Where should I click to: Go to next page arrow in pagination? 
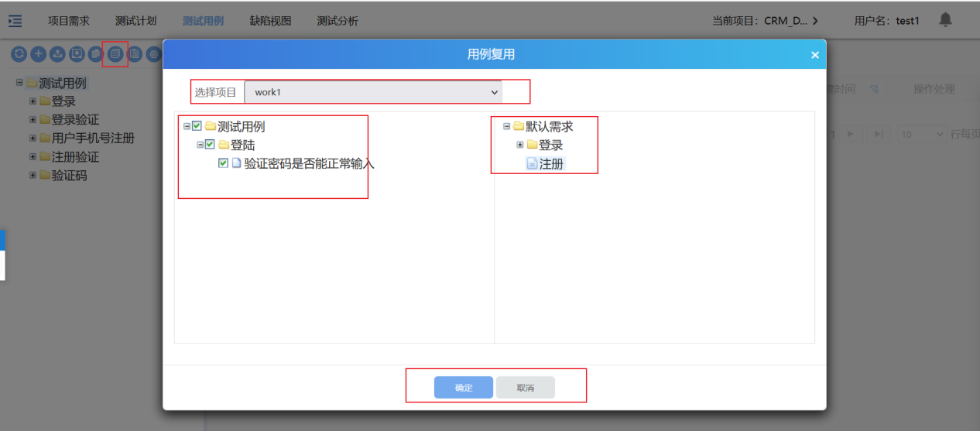coord(852,134)
